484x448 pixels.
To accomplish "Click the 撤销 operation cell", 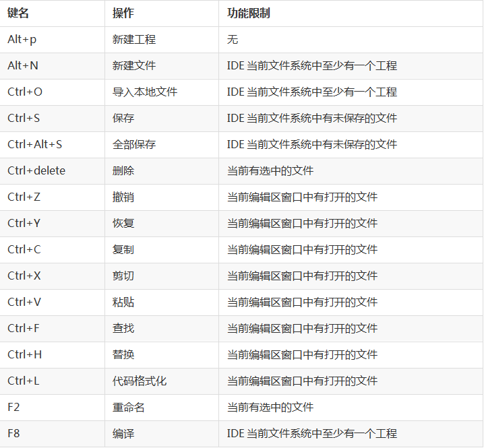I will [162, 197].
